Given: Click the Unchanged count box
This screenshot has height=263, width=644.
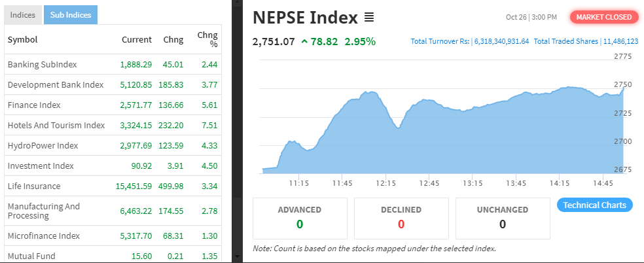Looking at the screenshot, I should point(503,219).
